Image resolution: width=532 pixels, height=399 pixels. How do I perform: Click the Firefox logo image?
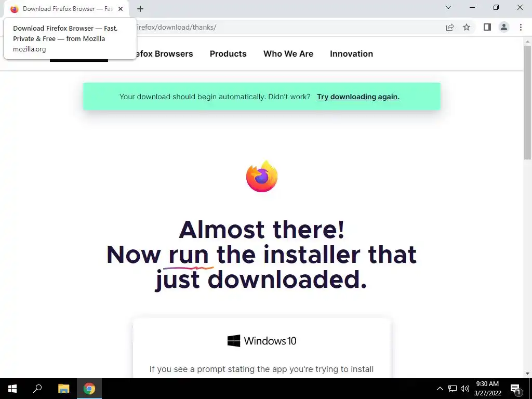[262, 177]
